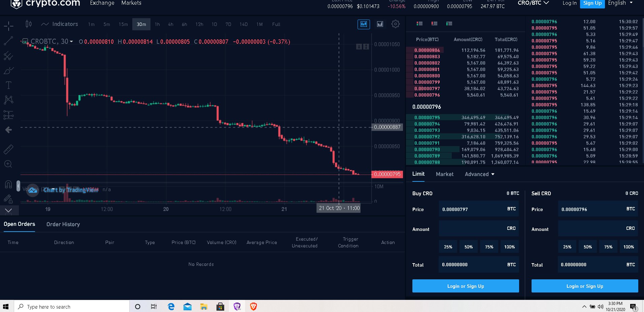The image size is (644, 312).
Task: Set buy amount to 50%
Action: tap(469, 247)
